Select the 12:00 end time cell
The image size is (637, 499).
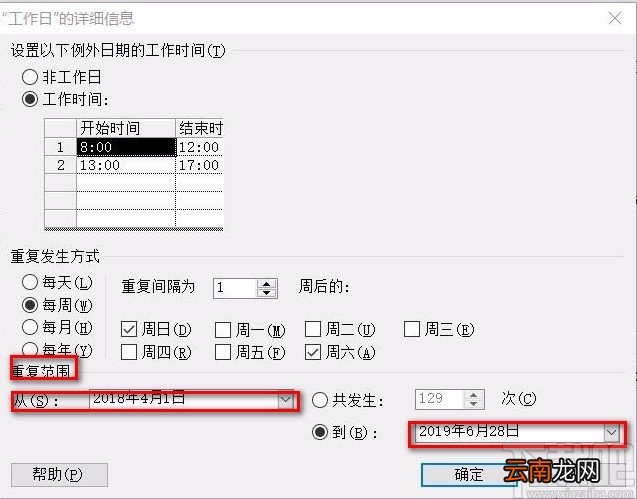[x=199, y=147]
